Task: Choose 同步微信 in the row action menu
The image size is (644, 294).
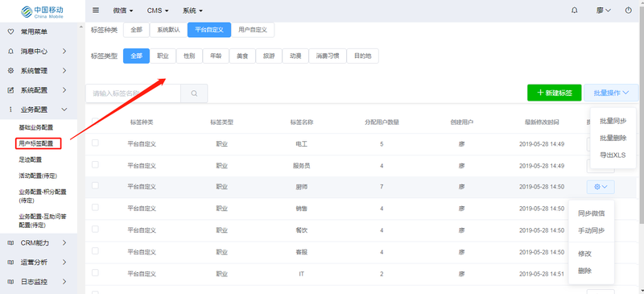Action: click(592, 213)
